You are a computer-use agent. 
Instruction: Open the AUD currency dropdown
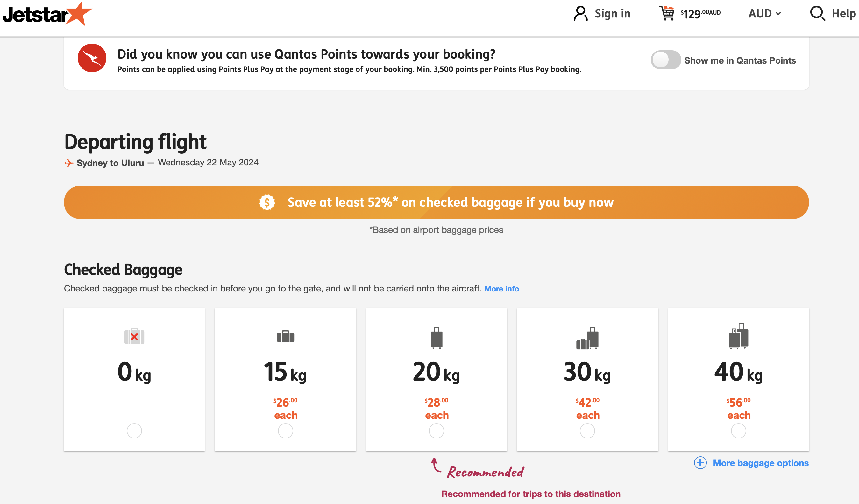[x=764, y=14]
